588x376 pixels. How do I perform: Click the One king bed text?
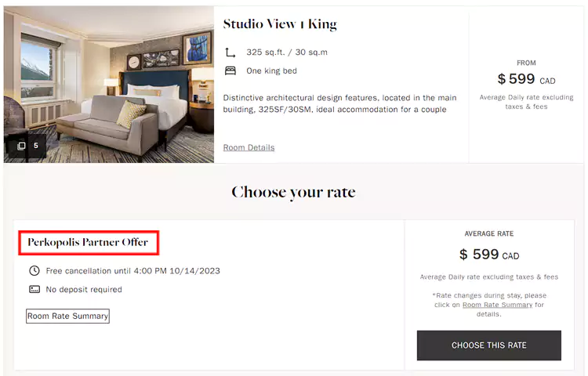(x=271, y=70)
